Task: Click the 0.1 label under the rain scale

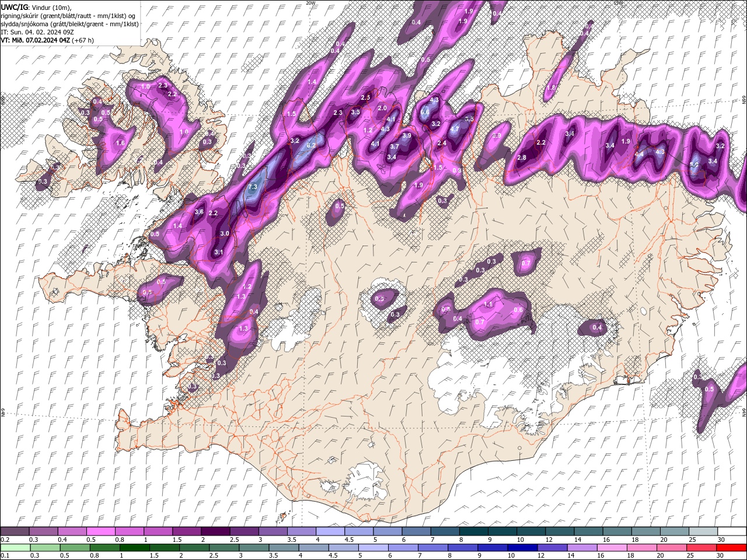Action: pos(5,555)
